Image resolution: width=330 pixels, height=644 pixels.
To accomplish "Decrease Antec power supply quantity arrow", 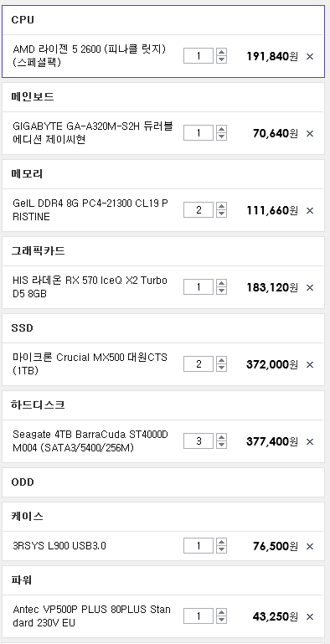I will click(x=221, y=620).
